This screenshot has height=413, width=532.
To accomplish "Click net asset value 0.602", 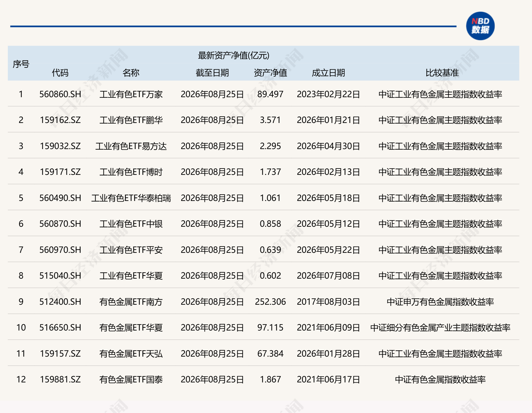I will tap(270, 276).
